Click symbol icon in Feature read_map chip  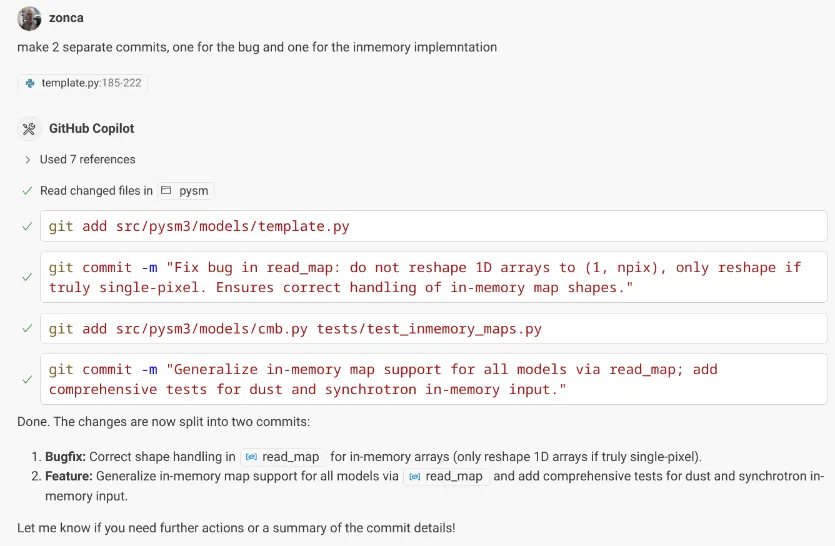tap(414, 477)
